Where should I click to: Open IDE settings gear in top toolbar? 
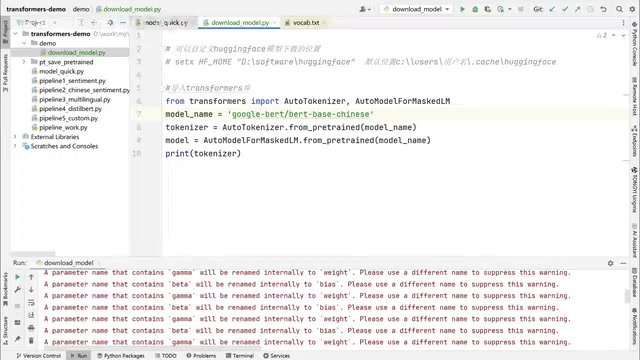coord(632,9)
